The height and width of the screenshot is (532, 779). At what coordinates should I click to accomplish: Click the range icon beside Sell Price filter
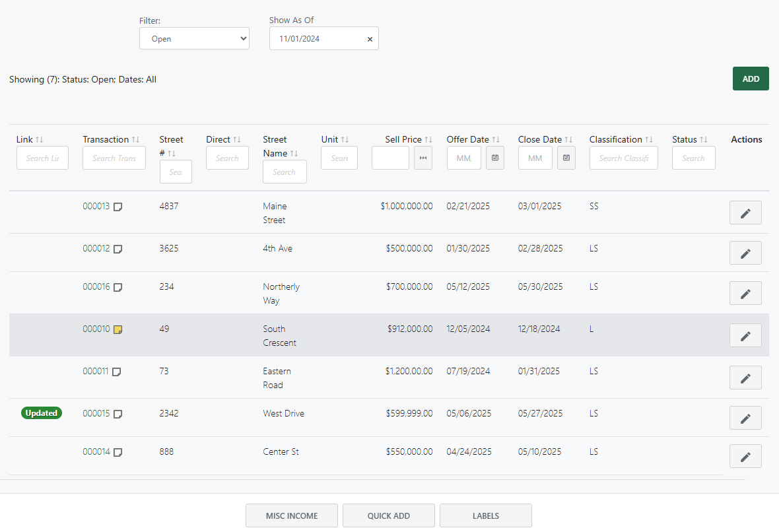[423, 157]
